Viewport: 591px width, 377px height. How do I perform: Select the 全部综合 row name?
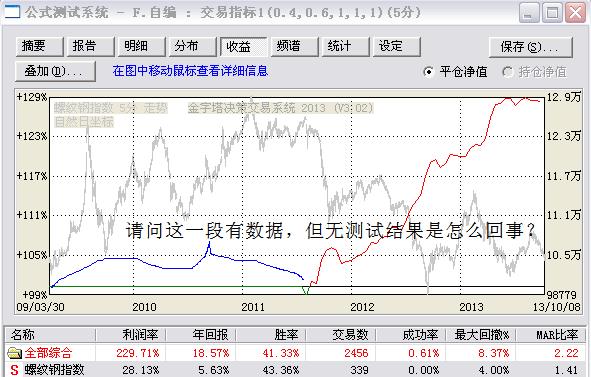[48, 353]
